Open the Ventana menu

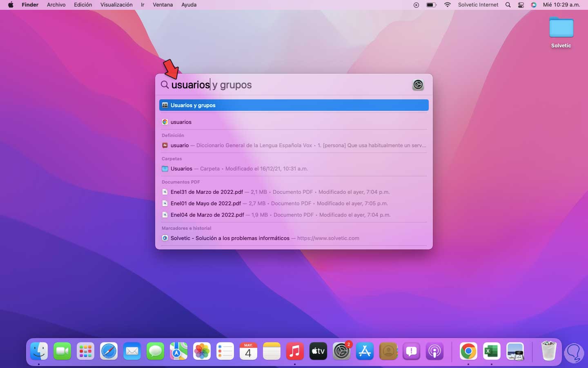(x=163, y=5)
